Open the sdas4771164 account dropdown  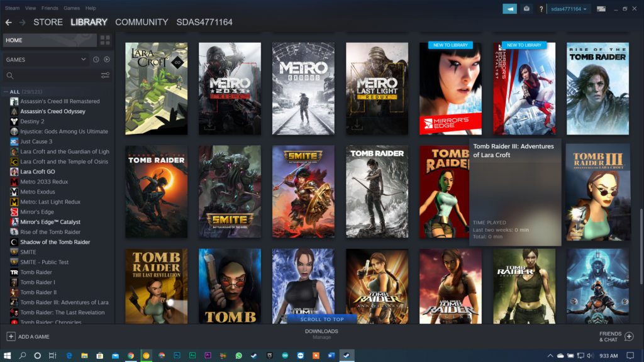(569, 9)
